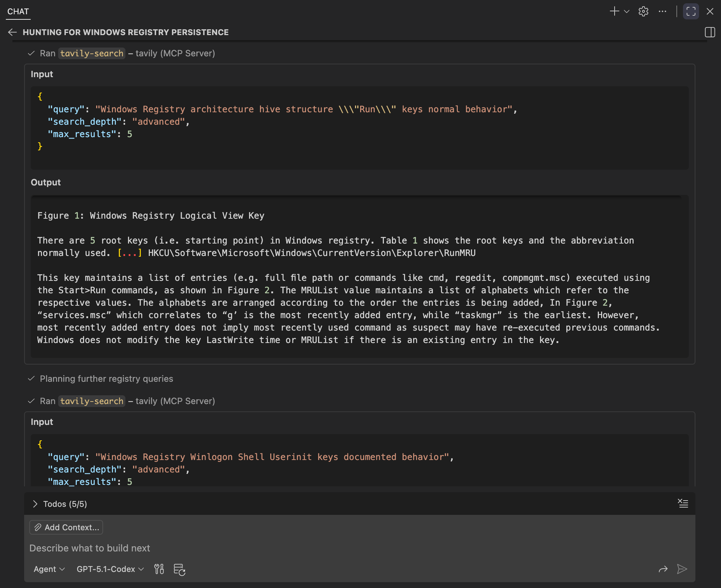Viewport: 721px width, 588px height.
Task: Click the configure tools icon
Action: (x=159, y=569)
